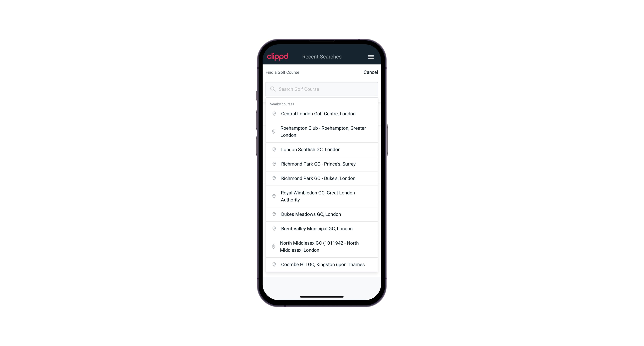This screenshot has height=346, width=644.
Task: Expand the Nearby courses section
Action: pos(282,104)
